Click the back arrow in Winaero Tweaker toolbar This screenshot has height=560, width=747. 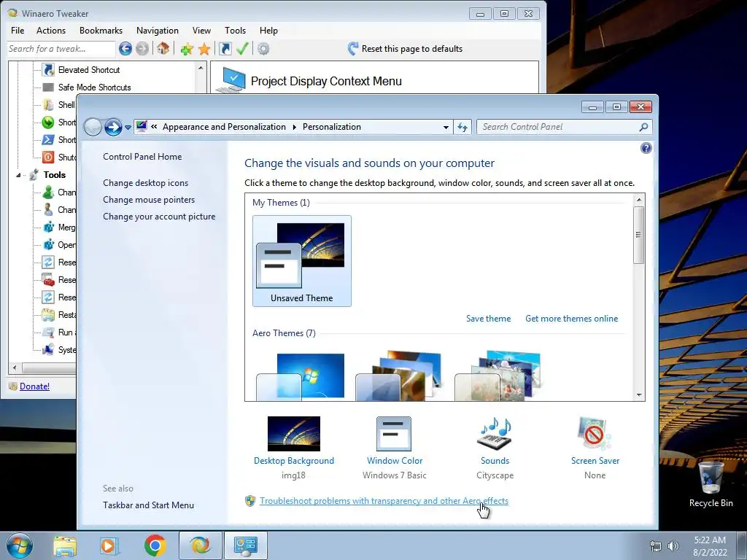tap(125, 49)
